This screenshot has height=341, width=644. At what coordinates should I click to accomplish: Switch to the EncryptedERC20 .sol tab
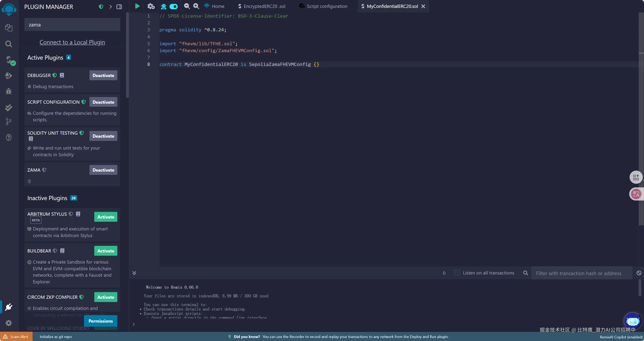point(264,6)
